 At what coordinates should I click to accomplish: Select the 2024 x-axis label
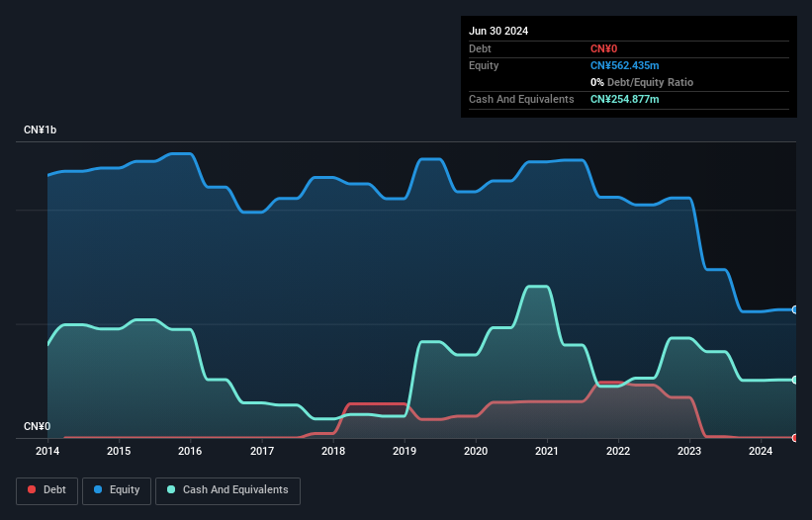761,451
